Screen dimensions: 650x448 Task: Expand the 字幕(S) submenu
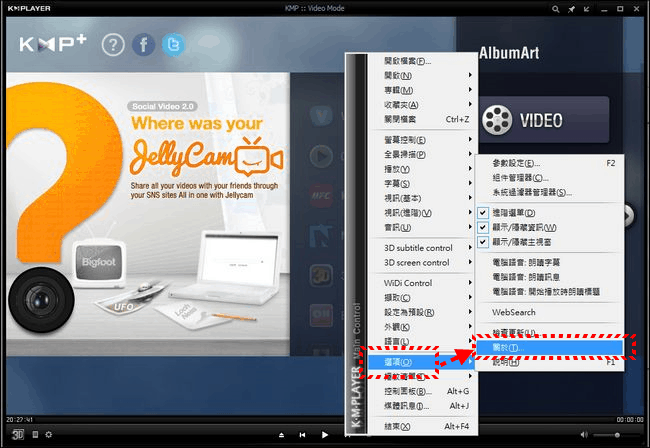[423, 184]
